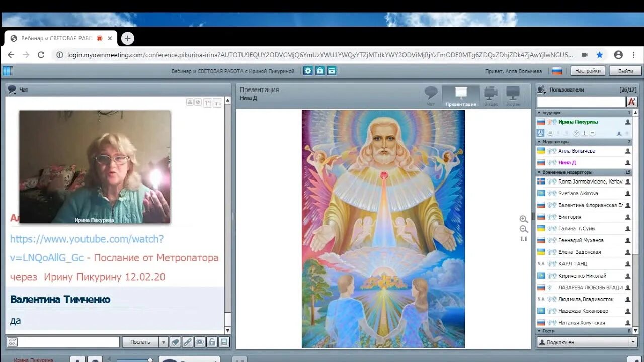Click profile icon next to Кириченко Николай
The image size is (644, 362).
pyautogui.click(x=627, y=276)
